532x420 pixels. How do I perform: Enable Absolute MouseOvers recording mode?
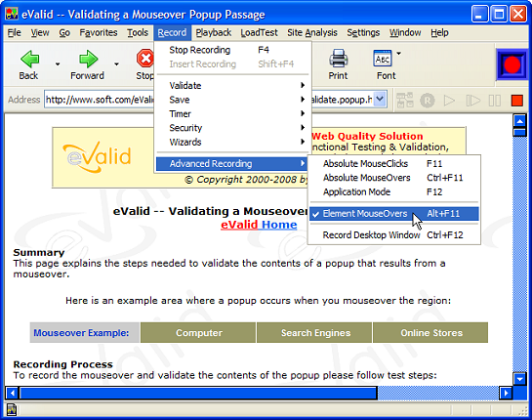tap(394, 178)
